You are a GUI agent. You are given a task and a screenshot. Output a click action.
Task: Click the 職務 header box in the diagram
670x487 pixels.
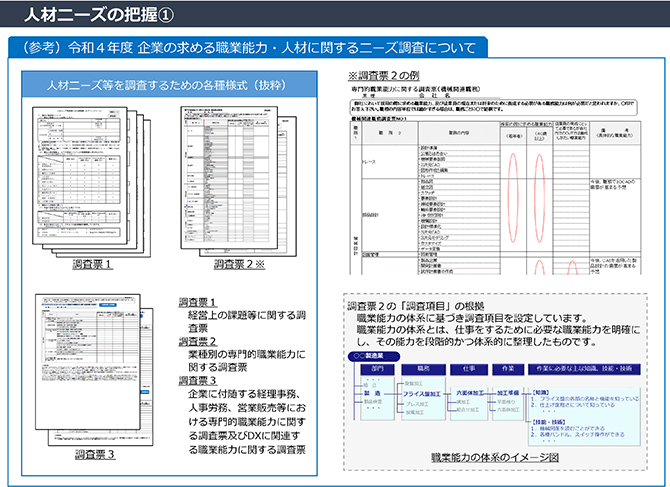(x=423, y=369)
